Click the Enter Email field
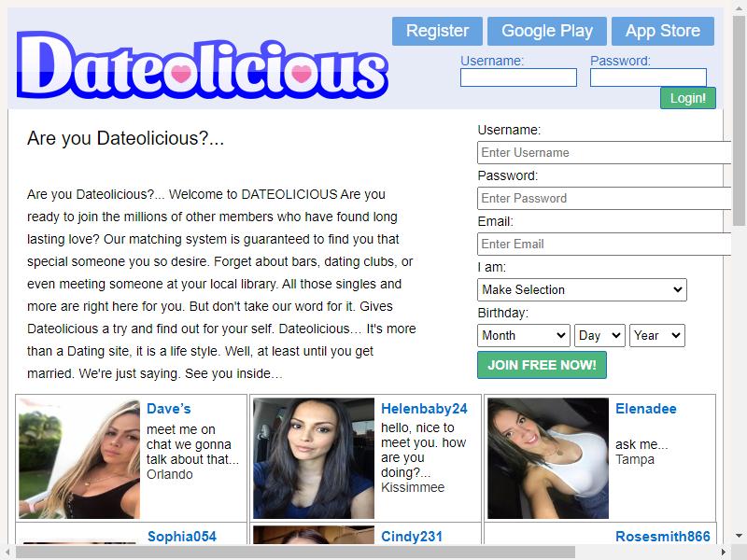The width and height of the screenshot is (747, 560). (604, 245)
